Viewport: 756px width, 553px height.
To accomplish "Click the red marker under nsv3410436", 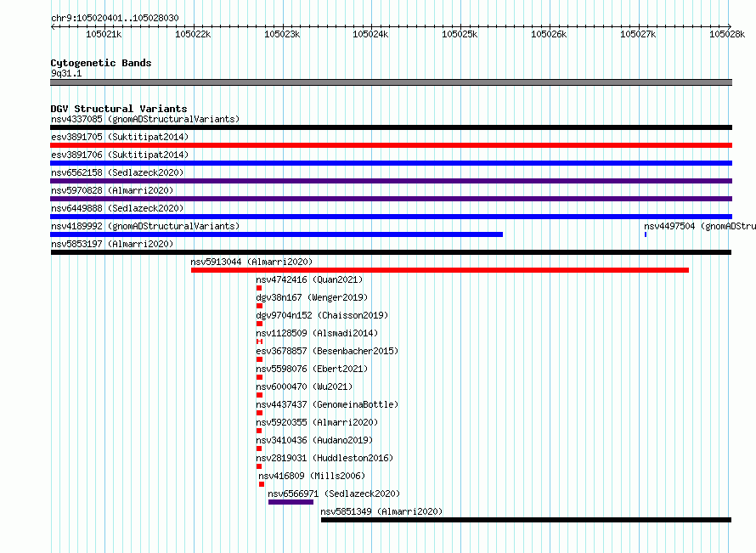I will [259, 449].
